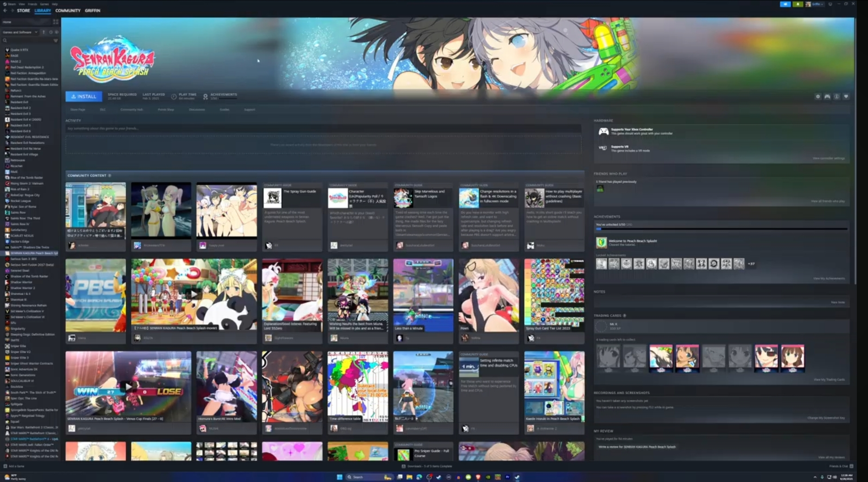The width and height of the screenshot is (868, 482).
Task: Open Skip Marvelous and Tamsoft Logos guide
Action: pyautogui.click(x=423, y=217)
